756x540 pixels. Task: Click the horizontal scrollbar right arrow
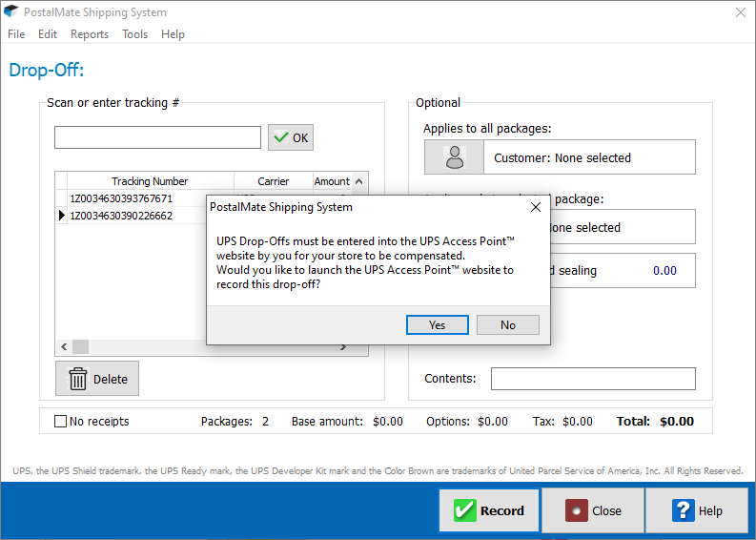[343, 347]
